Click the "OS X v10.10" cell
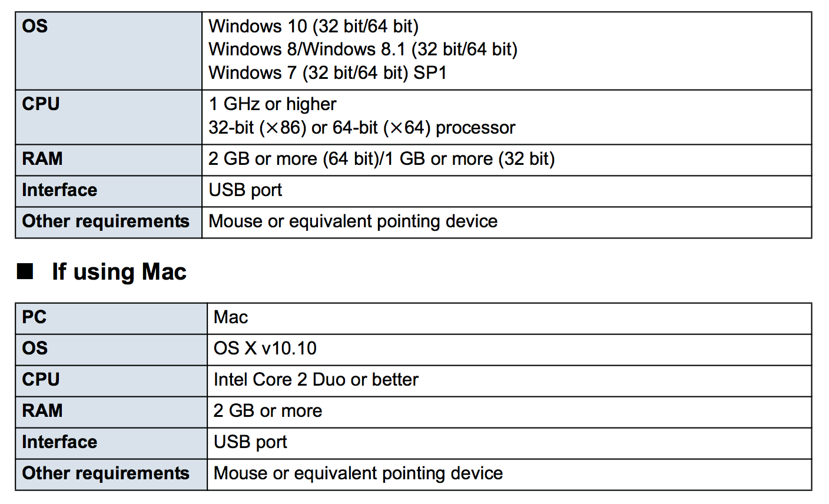 tap(265, 349)
